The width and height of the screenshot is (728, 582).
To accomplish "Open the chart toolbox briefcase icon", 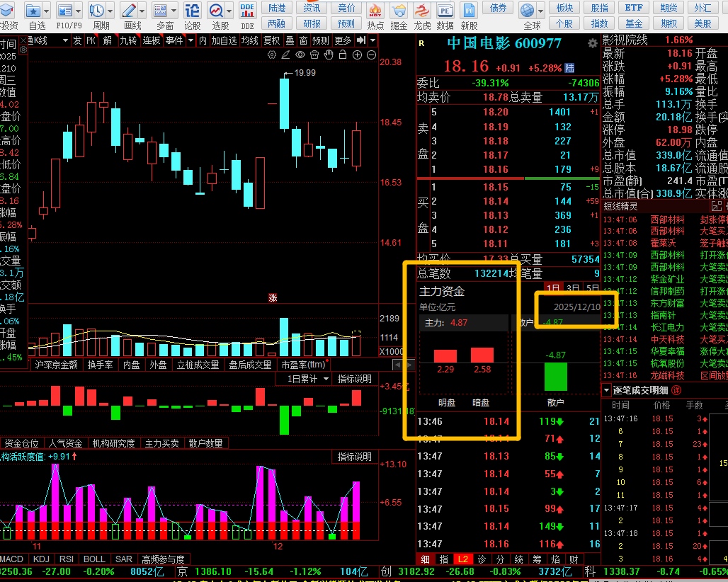I will tap(314, 55).
